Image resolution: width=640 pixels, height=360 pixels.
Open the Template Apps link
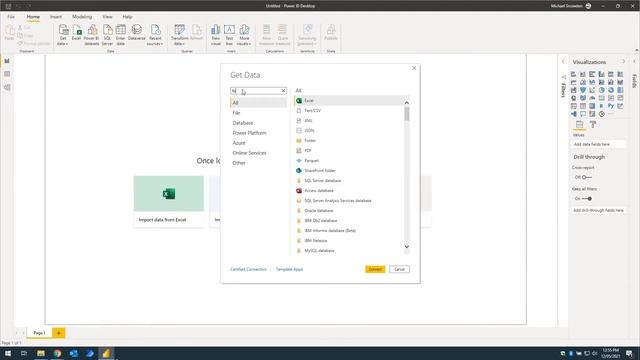(289, 269)
